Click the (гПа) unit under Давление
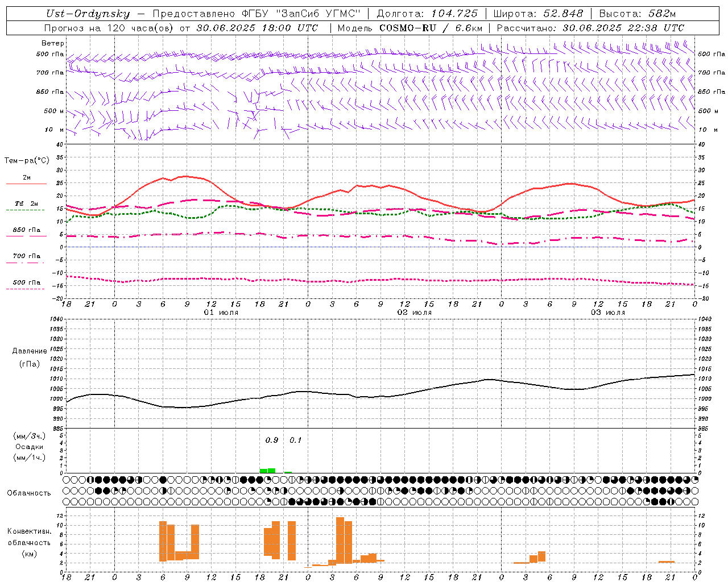728x582 pixels. [30, 364]
